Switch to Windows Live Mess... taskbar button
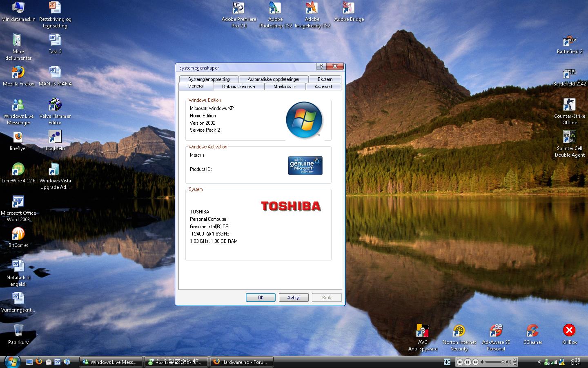The height and width of the screenshot is (368, 588). [x=111, y=362]
